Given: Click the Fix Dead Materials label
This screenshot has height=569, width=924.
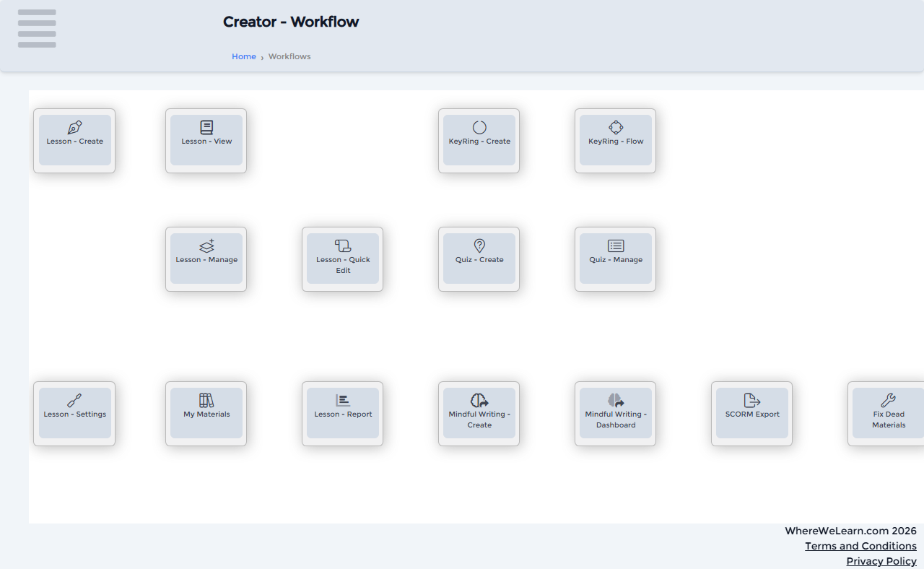Looking at the screenshot, I should click(889, 420).
